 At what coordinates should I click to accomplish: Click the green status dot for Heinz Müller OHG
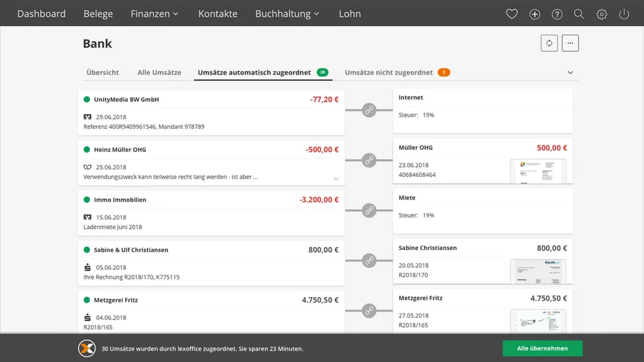click(x=87, y=149)
